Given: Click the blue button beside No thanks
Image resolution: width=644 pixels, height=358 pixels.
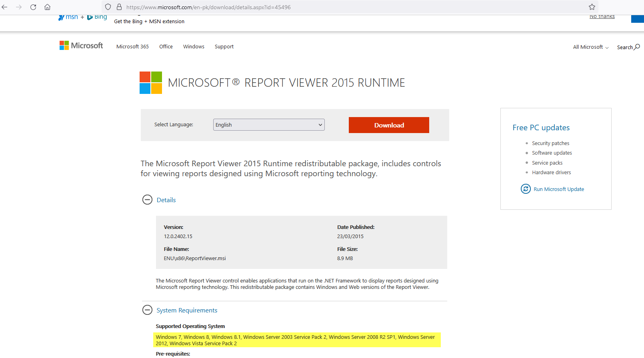Looking at the screenshot, I should (x=638, y=18).
